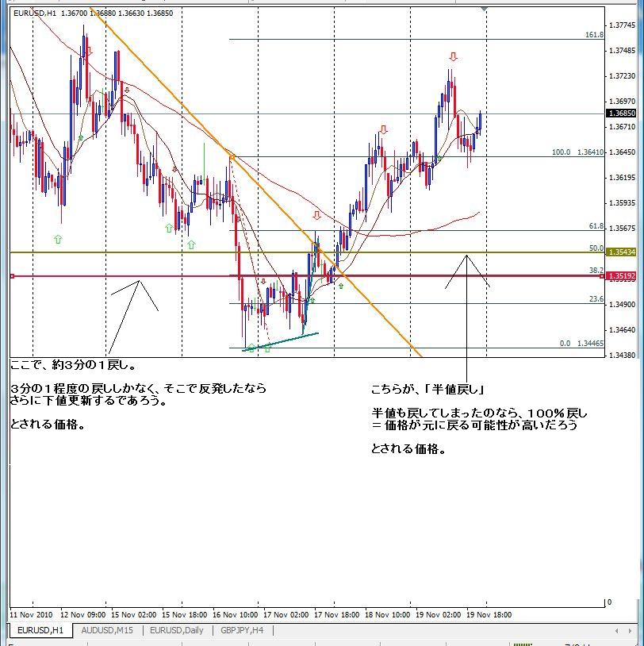Click the chart shift triangle marker at top
644x646 pixels.
pyautogui.click(x=485, y=9)
